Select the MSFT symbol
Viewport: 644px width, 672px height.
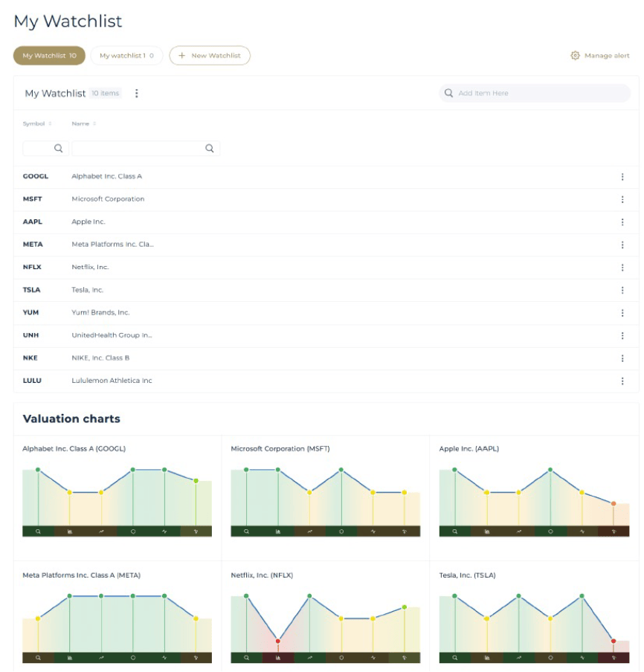(x=32, y=199)
